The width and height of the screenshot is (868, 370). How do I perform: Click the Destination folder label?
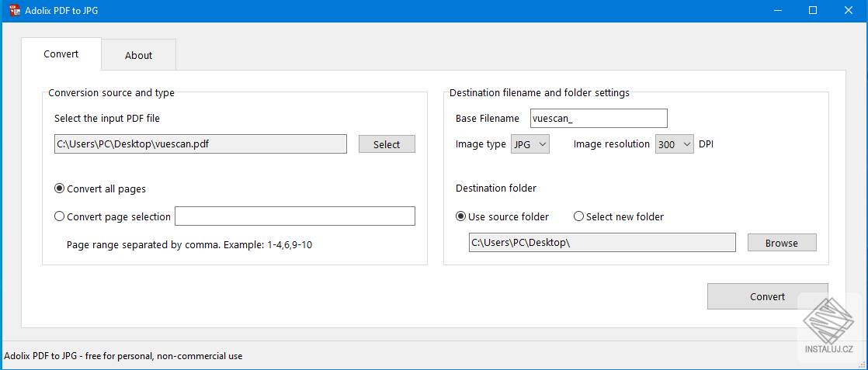click(x=496, y=188)
